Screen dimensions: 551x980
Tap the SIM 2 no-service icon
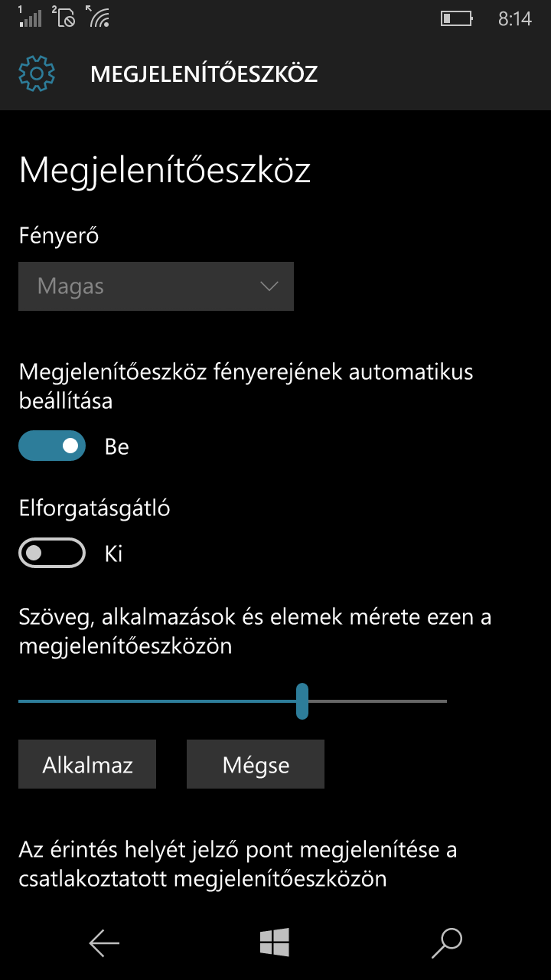[64, 17]
